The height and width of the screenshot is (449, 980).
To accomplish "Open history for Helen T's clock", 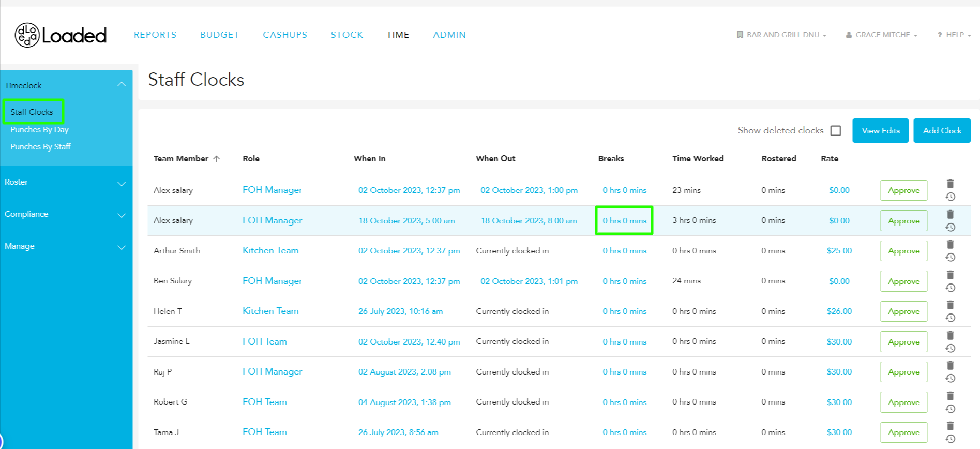I will coord(950,318).
